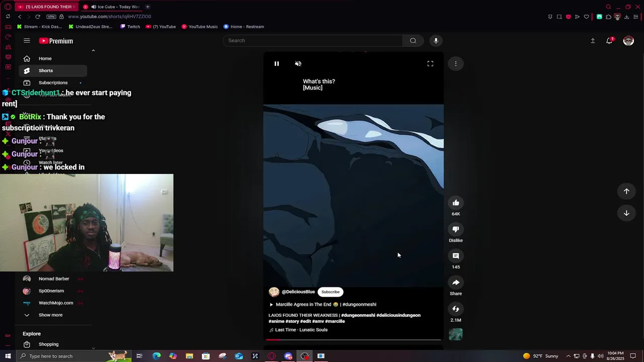Open Subscriptions in the sidebar
The width and height of the screenshot is (644, 362).
click(x=53, y=82)
